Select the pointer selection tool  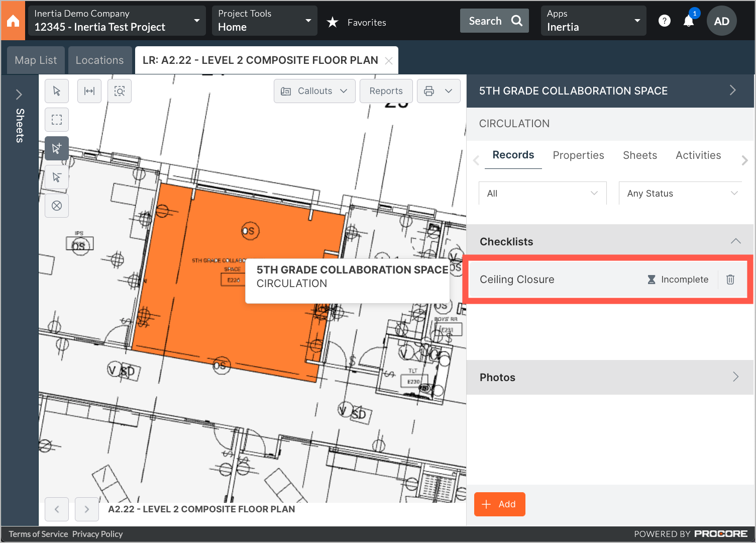pos(56,91)
